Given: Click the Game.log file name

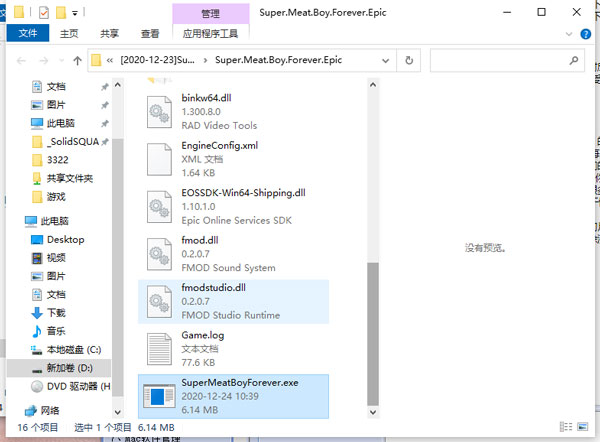Looking at the screenshot, I should click(x=203, y=335).
